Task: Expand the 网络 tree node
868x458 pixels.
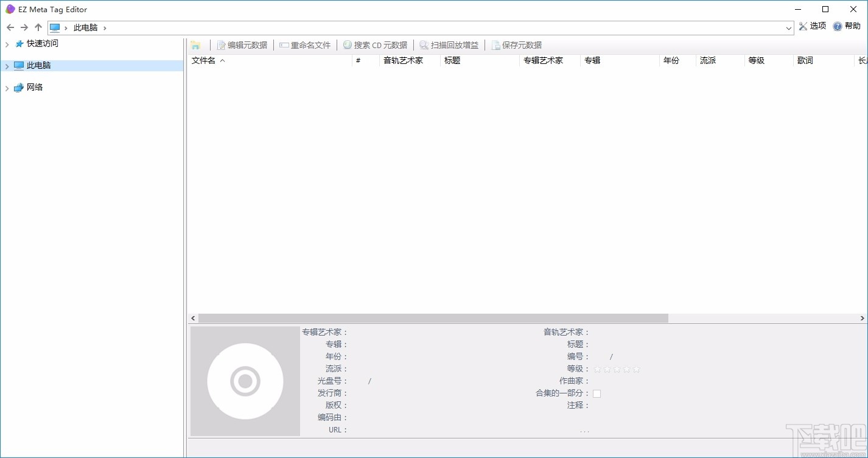Action: [x=7, y=87]
